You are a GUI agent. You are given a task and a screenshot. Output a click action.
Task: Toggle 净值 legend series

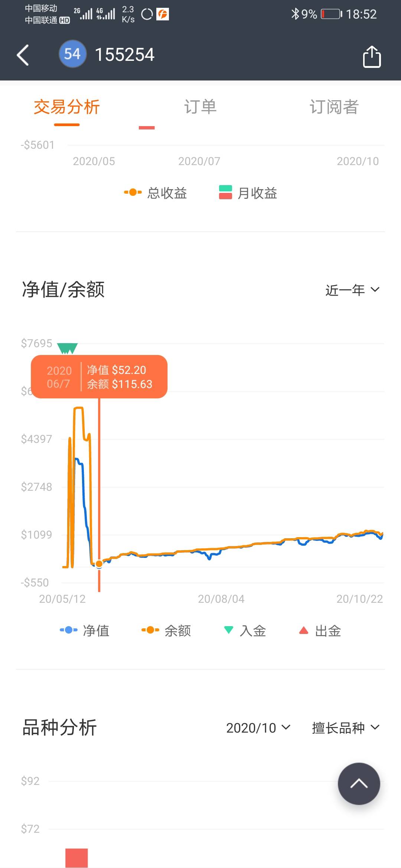tap(85, 630)
